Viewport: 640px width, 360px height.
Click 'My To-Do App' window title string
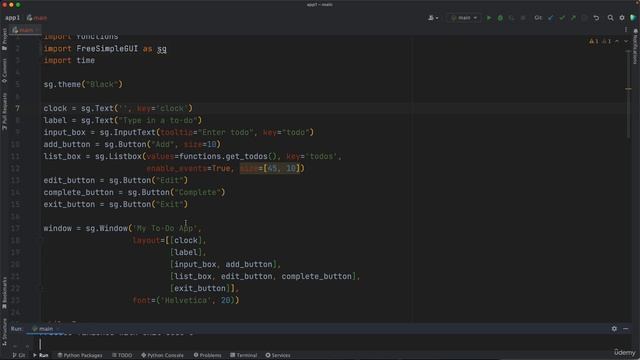point(165,229)
